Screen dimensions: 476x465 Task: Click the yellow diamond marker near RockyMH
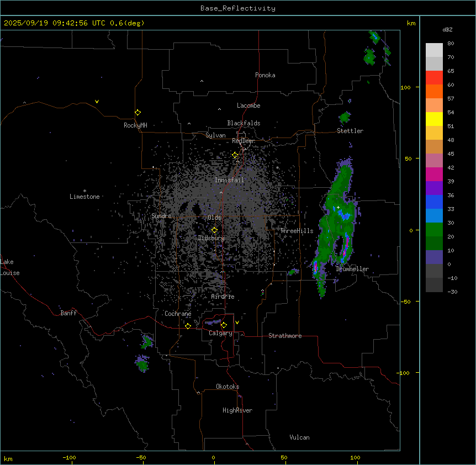pos(137,112)
